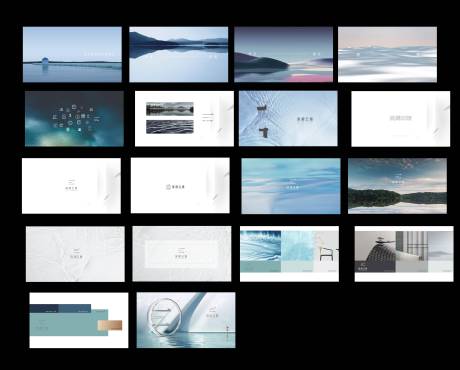Open the light gray embossed texture thumbnail

coord(75,254)
